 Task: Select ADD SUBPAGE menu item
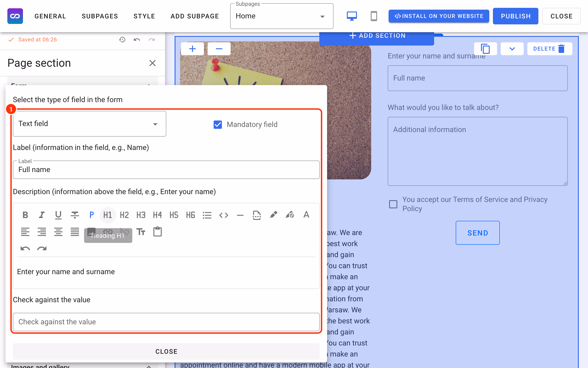pyautogui.click(x=195, y=16)
